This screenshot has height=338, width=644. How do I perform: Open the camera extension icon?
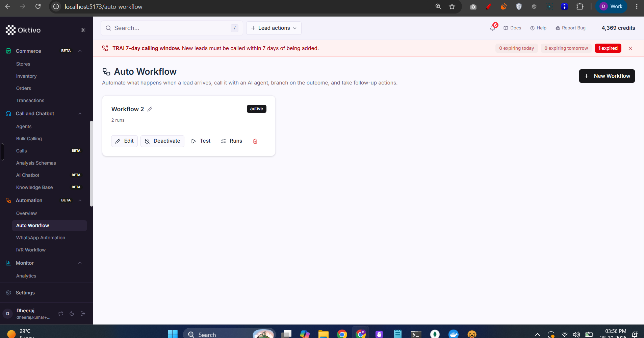pos(473,6)
